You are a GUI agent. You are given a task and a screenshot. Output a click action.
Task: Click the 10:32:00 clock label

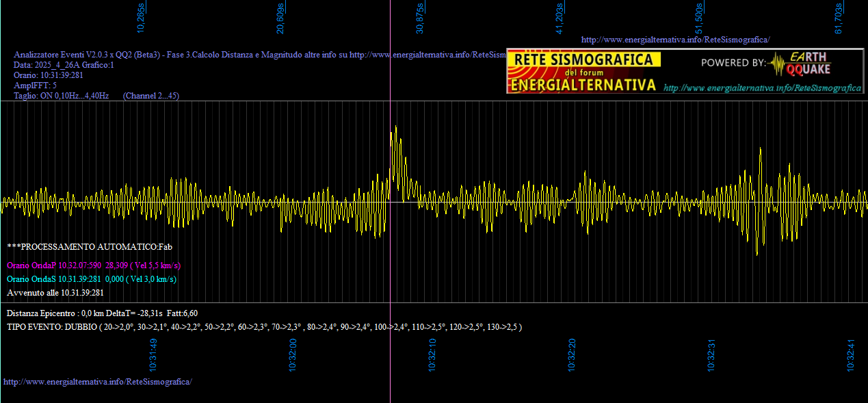(x=293, y=354)
